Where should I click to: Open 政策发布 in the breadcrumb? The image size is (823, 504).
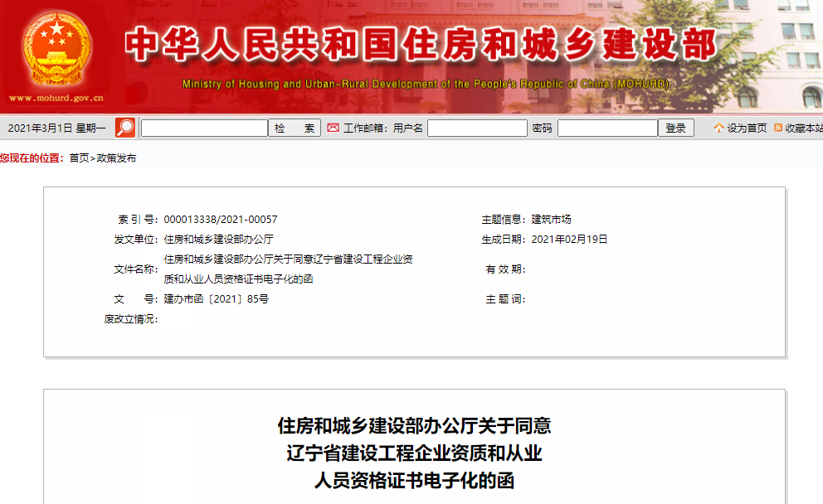pos(116,157)
